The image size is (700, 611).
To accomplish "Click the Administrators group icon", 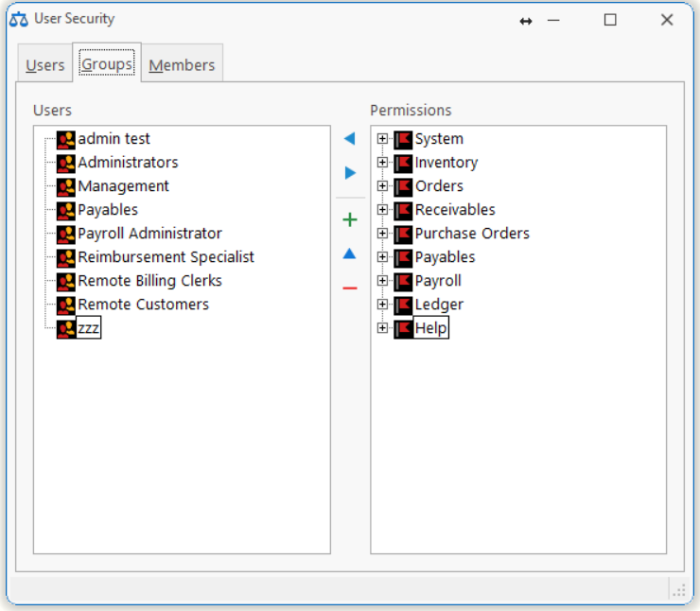I will (x=66, y=163).
